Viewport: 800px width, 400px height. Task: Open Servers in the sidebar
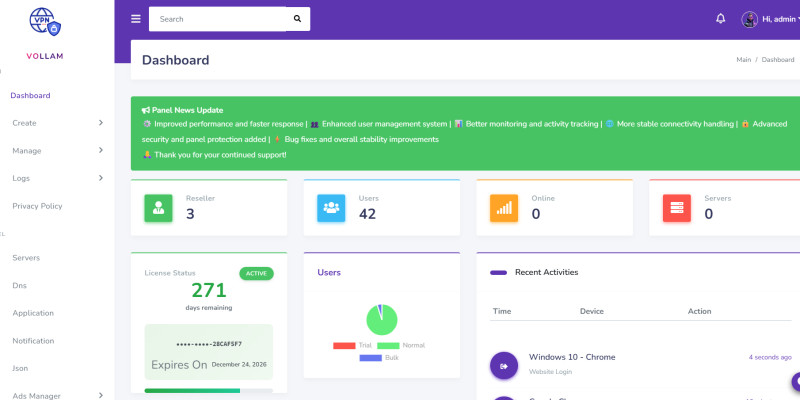point(26,258)
